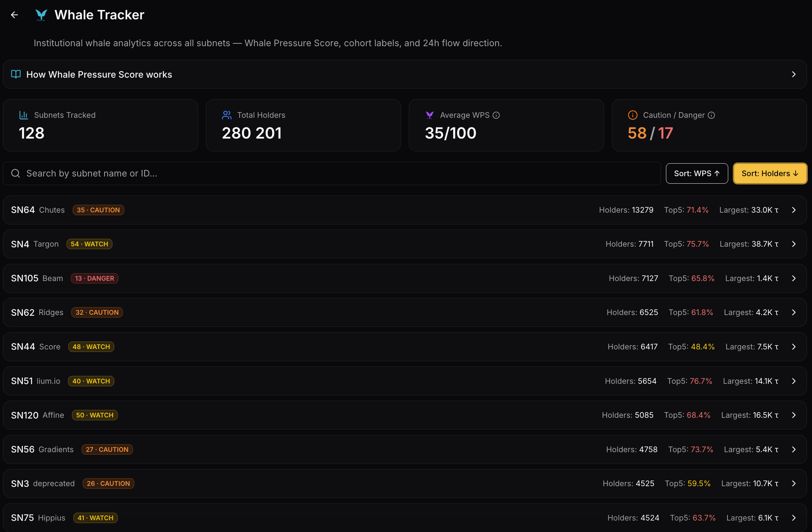The width and height of the screenshot is (812, 532).
Task: Click Largest: 1.4K τ on the Beam row
Action: 752,278
